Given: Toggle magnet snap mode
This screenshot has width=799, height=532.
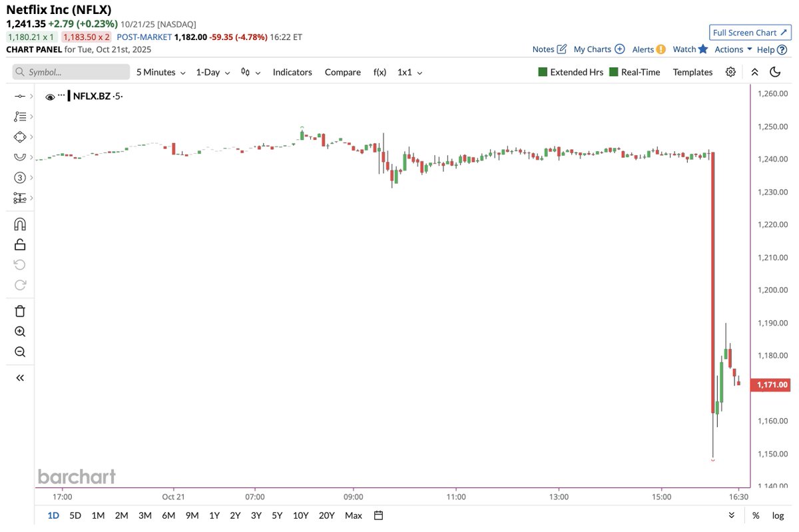Looking at the screenshot, I should point(20,224).
